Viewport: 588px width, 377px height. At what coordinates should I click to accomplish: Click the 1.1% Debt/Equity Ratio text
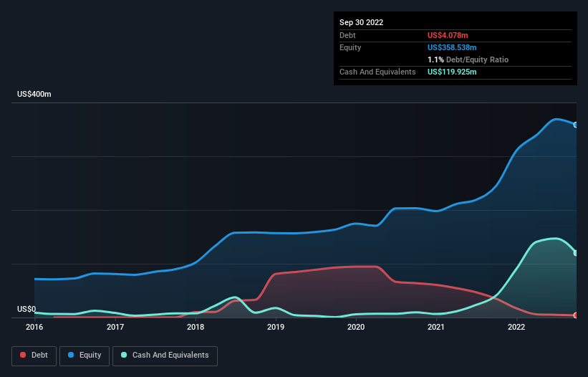pos(468,59)
